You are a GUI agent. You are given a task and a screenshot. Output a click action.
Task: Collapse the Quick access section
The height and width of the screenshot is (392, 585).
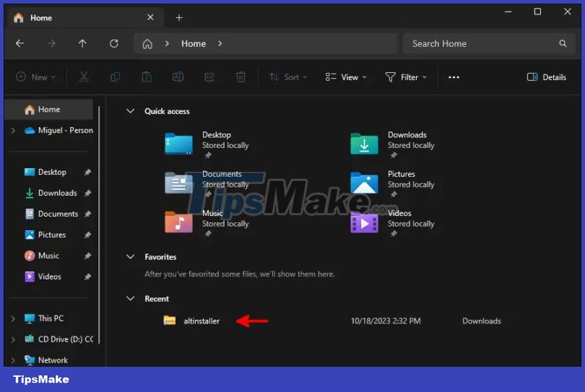coord(130,111)
